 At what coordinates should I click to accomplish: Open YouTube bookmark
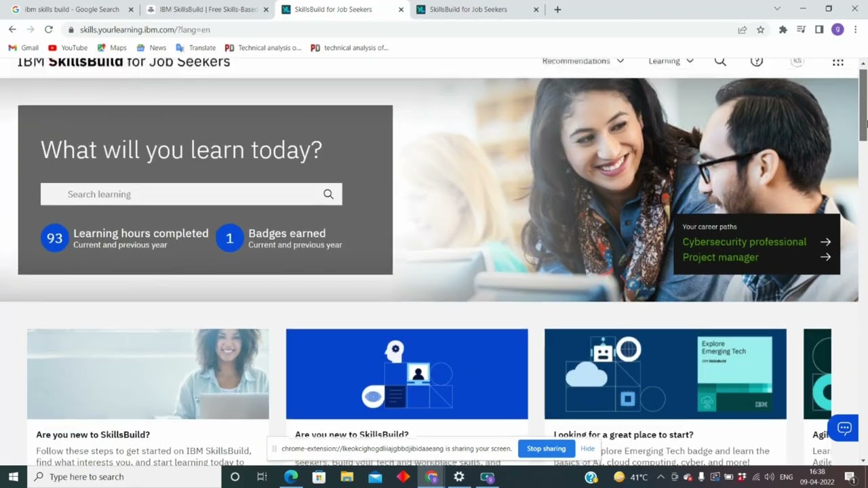[x=68, y=48]
